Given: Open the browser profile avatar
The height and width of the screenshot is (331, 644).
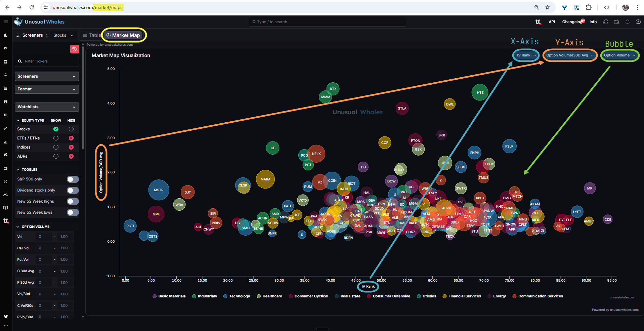Looking at the screenshot, I should [625, 7].
